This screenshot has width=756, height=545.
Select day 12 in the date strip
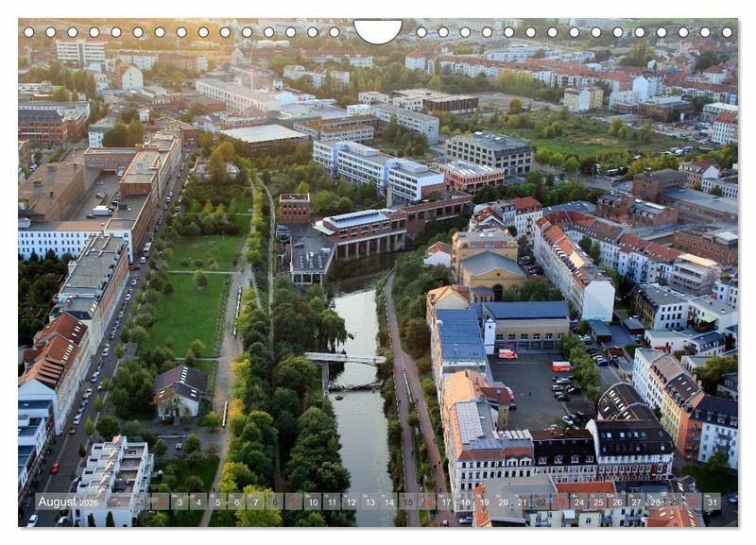352,502
